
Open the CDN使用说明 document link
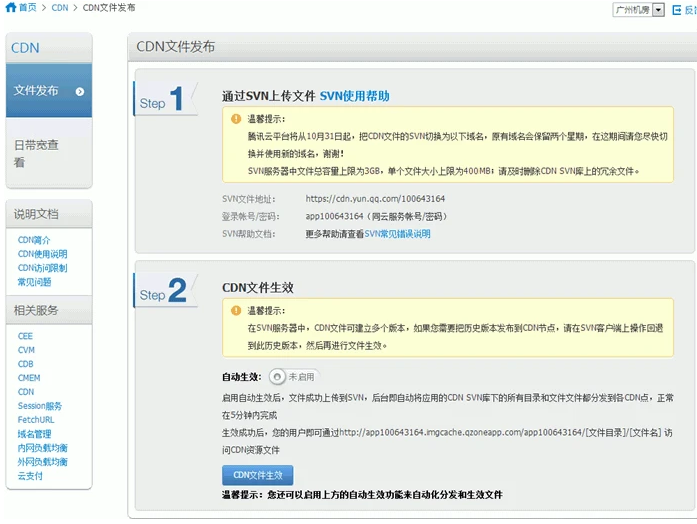[42, 254]
